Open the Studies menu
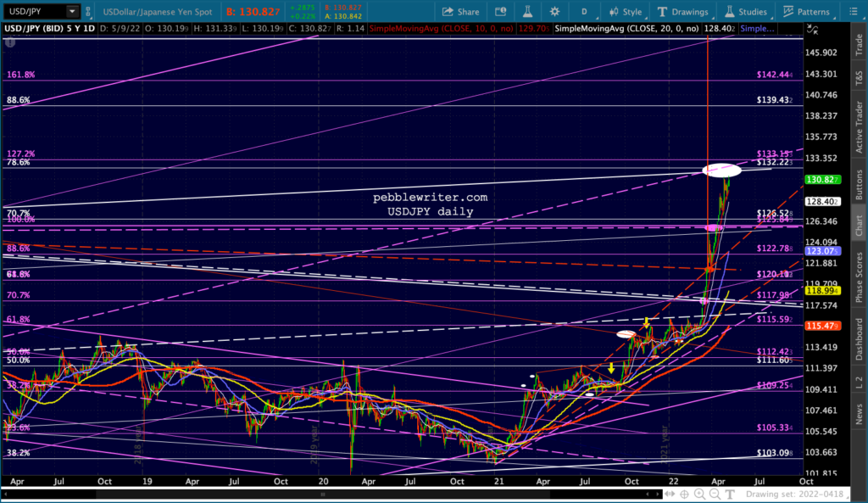Viewport: 868px width, 503px height. 746,12
